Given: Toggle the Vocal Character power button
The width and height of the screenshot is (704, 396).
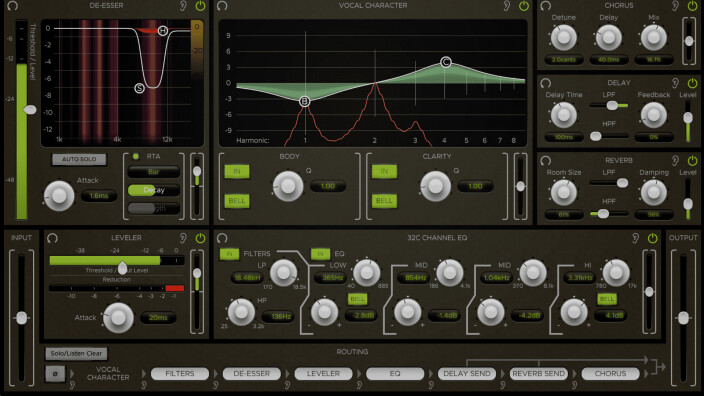Looking at the screenshot, I should 524,6.
